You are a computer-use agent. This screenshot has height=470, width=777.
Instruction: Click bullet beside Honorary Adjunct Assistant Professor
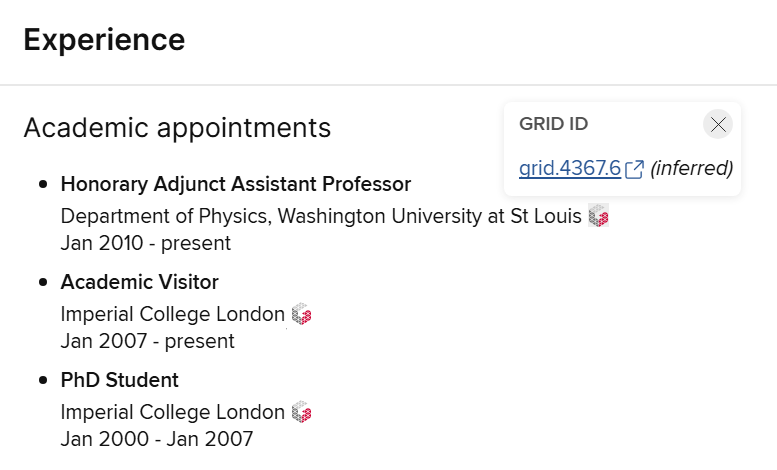pyautogui.click(x=43, y=184)
